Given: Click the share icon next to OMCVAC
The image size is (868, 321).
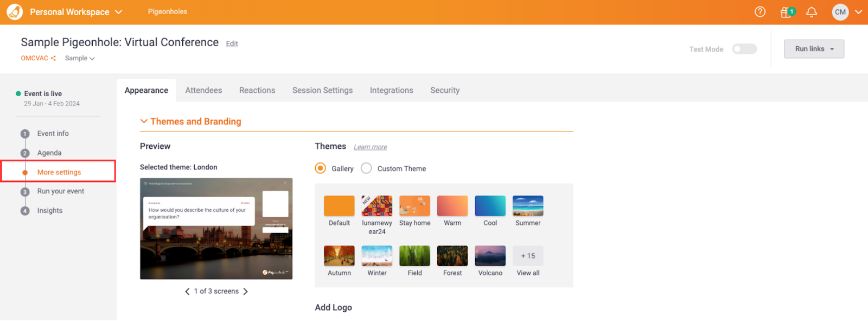Looking at the screenshot, I should coord(53,58).
